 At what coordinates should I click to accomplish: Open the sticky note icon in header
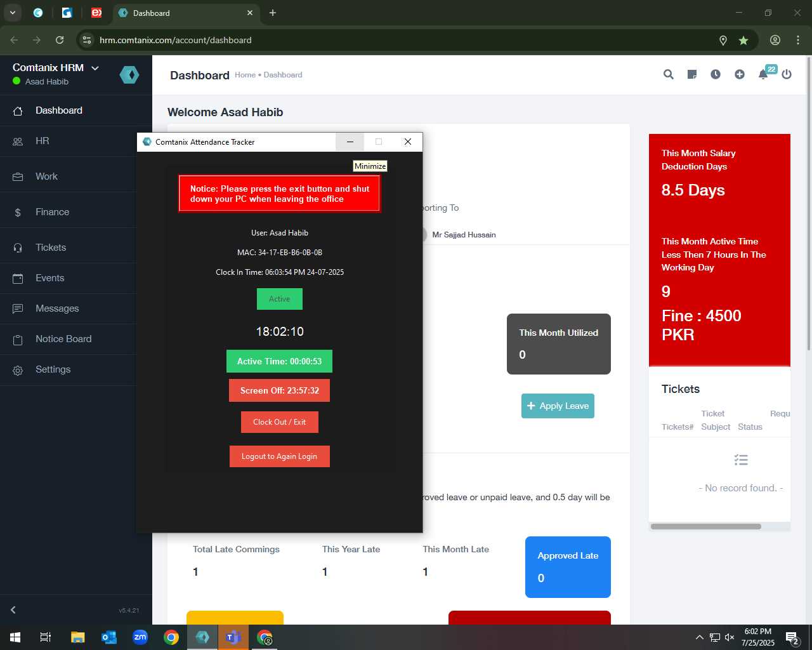[x=692, y=74]
